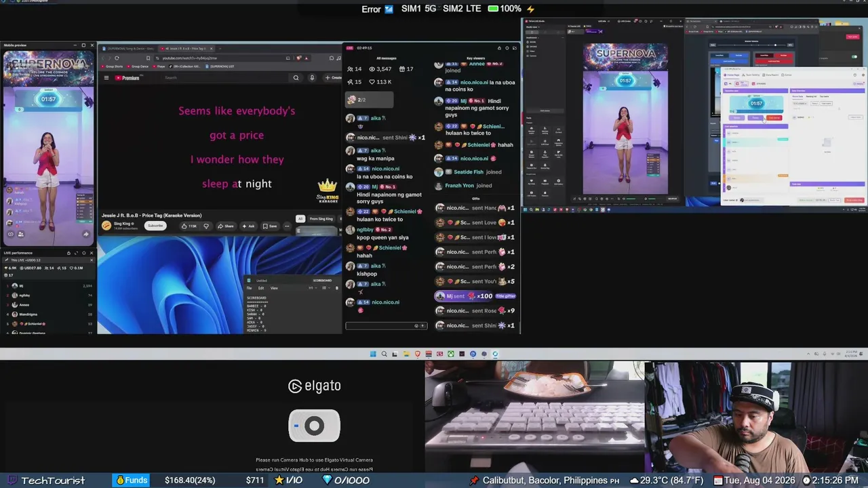Select the All suggestions chip

point(300,219)
